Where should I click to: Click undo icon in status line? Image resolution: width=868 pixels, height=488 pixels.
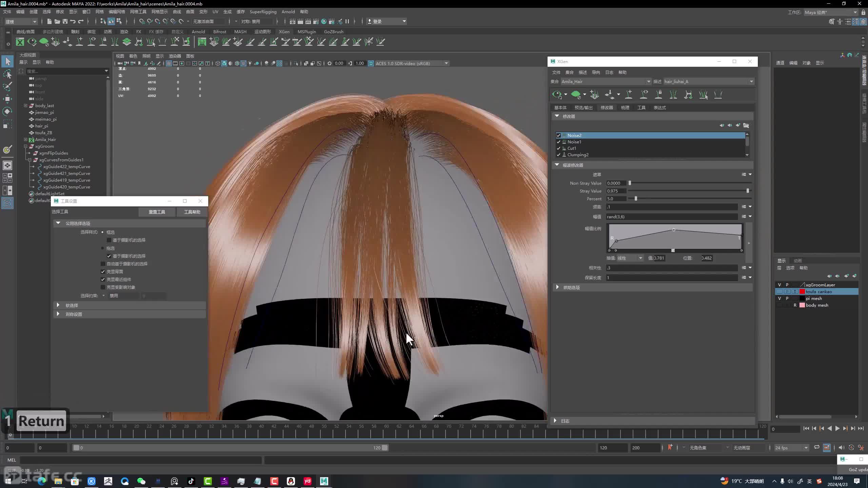tap(73, 21)
